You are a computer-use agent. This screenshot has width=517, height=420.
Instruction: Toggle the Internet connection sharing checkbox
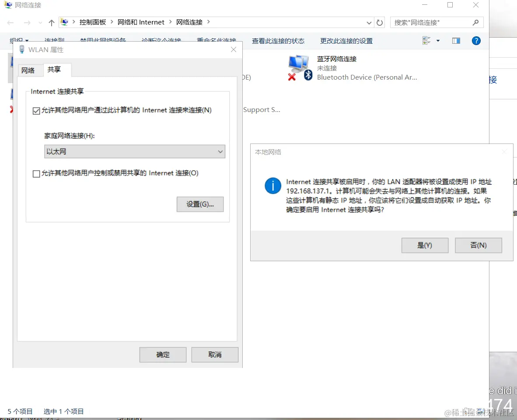point(36,110)
